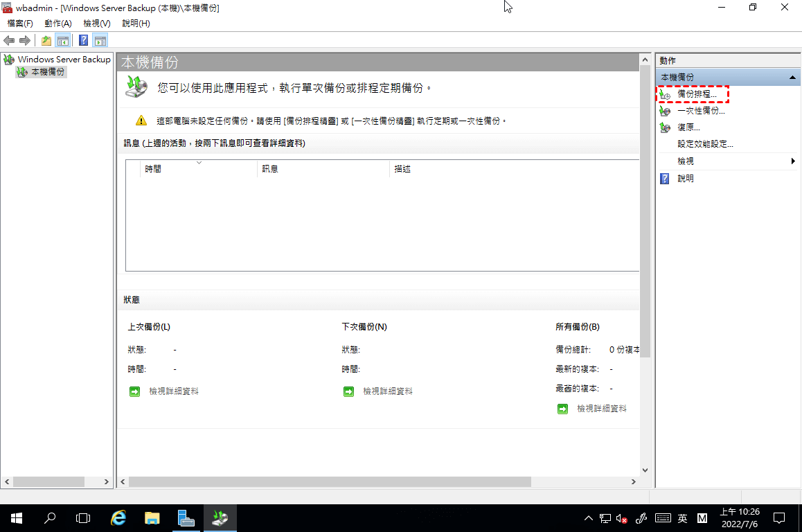Click the up-one-level folder toolbar icon

click(x=46, y=40)
